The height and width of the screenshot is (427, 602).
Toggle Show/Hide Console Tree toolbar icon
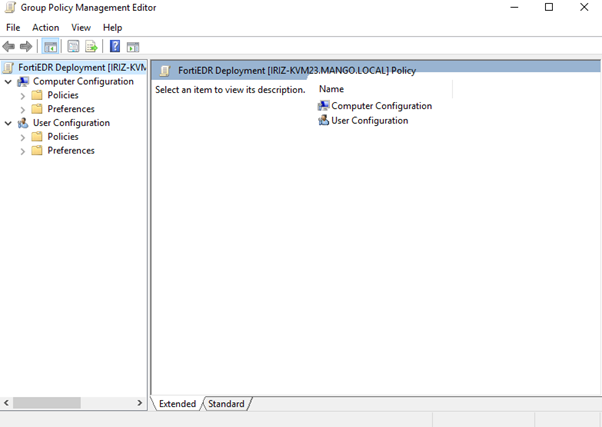click(50, 47)
